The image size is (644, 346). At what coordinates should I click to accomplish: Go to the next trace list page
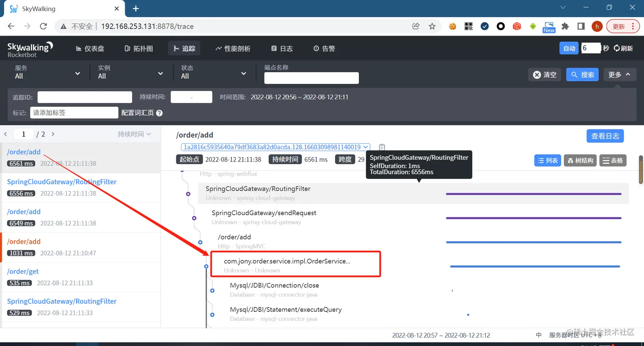click(x=53, y=134)
